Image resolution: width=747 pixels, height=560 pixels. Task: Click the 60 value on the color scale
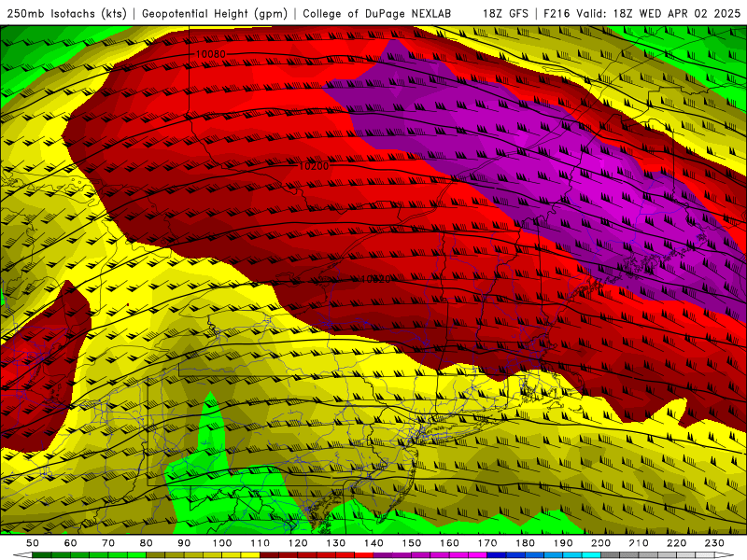(71, 543)
